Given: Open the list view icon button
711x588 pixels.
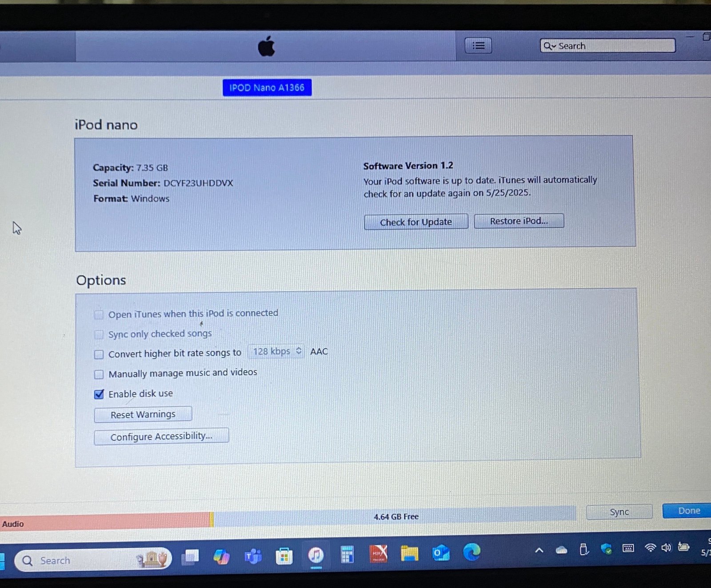Looking at the screenshot, I should 478,45.
